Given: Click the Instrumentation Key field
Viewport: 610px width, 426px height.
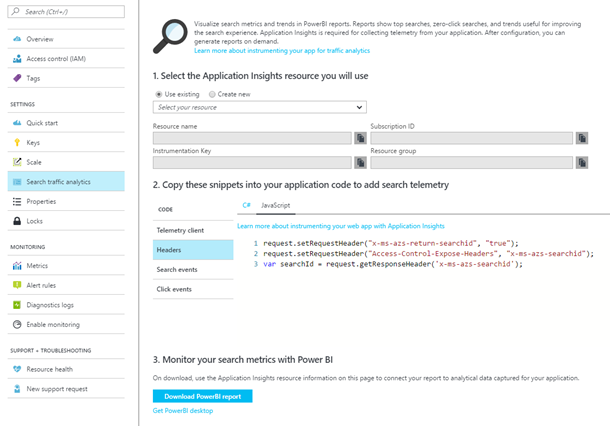Looking at the screenshot, I should coord(252,163).
